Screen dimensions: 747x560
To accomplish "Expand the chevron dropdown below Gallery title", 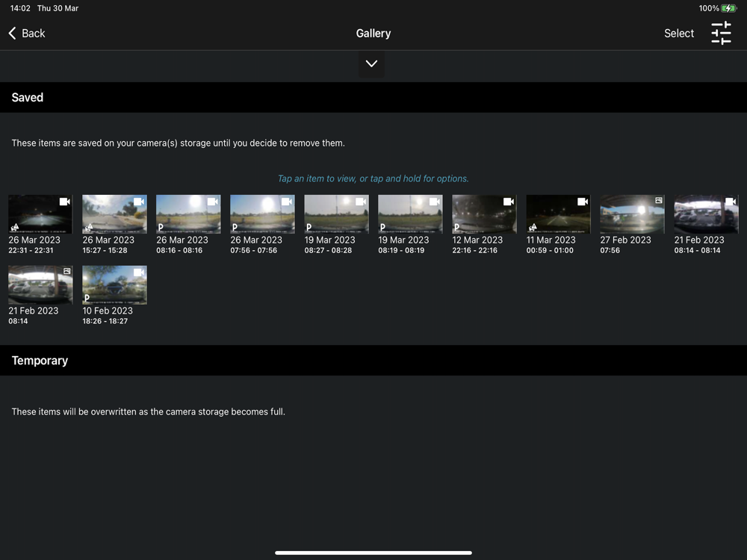I will tap(371, 63).
